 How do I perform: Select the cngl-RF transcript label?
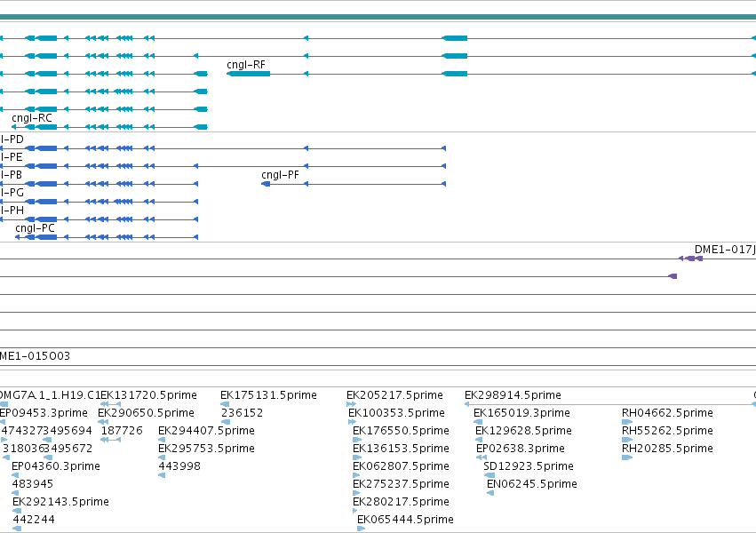[x=246, y=65]
